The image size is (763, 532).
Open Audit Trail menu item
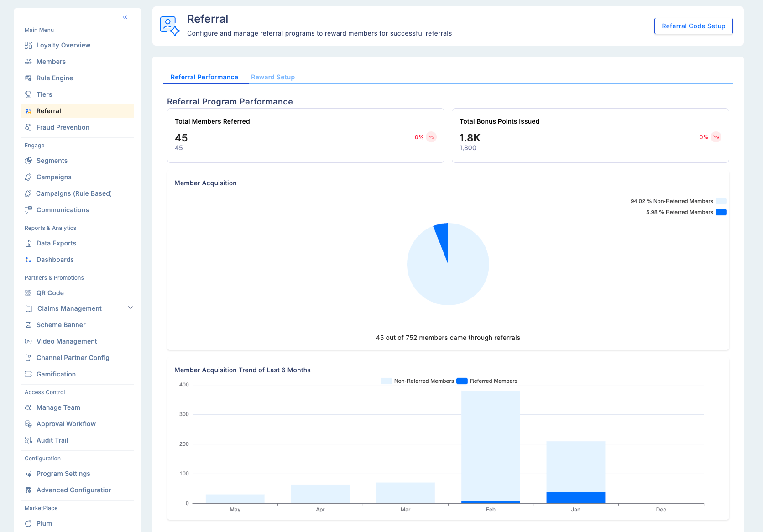click(78, 440)
